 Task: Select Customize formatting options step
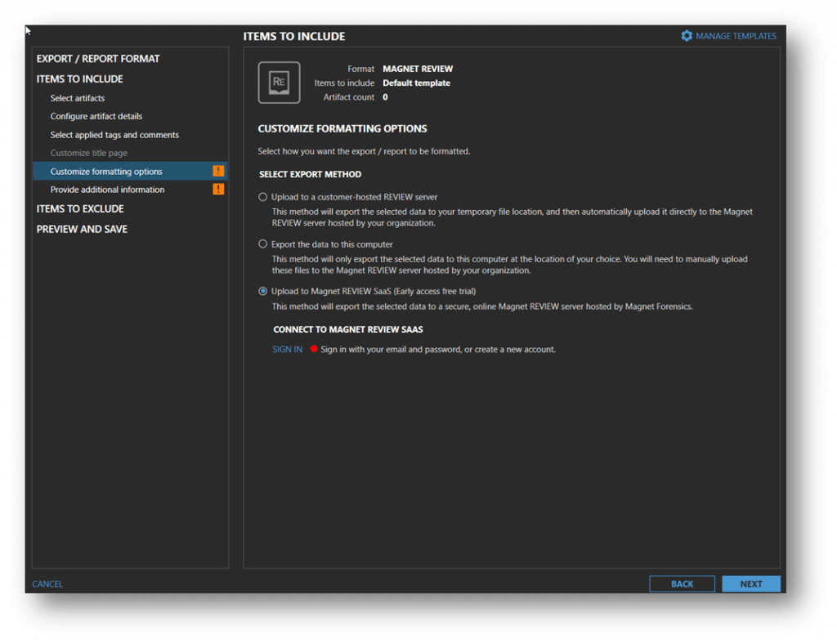pos(130,172)
